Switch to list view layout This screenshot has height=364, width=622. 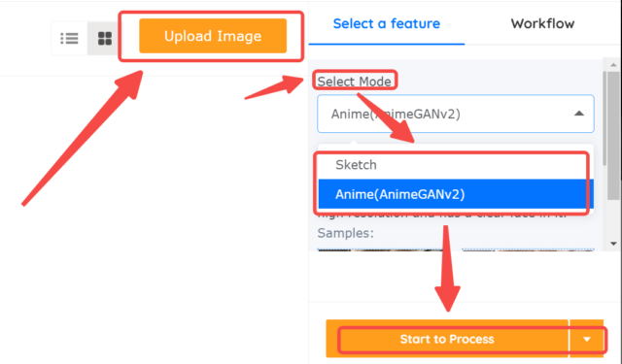tap(69, 39)
